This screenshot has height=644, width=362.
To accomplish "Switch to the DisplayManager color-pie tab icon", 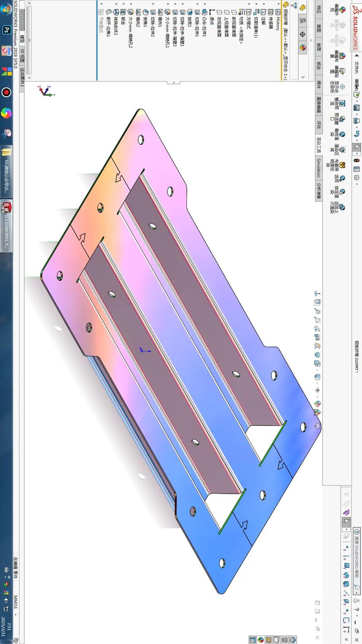I will tap(303, 48).
